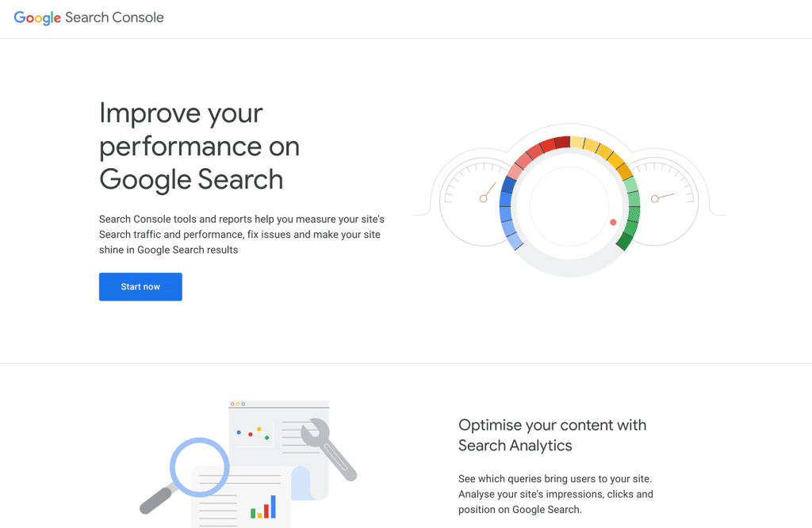Click Improve your performance on Google Search heading
Screen dimensions: 812x528
pyautogui.click(x=199, y=147)
